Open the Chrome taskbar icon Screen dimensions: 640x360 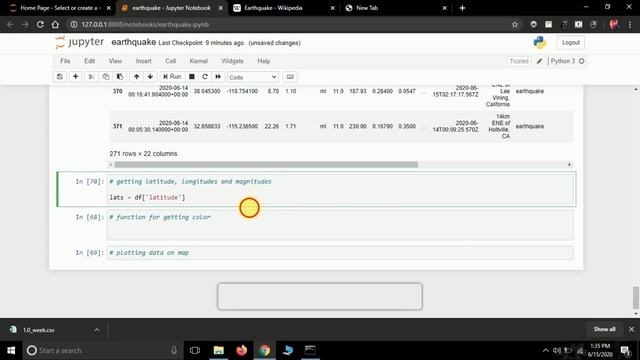tap(264, 350)
